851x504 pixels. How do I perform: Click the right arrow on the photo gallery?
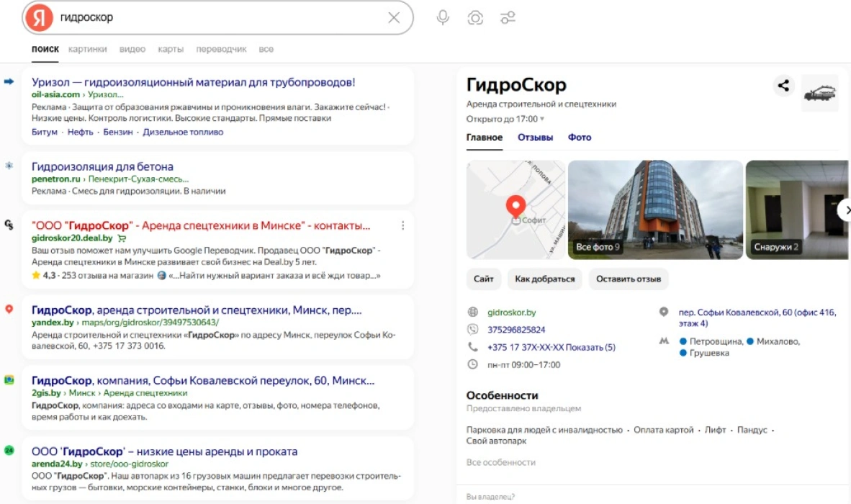(847, 210)
